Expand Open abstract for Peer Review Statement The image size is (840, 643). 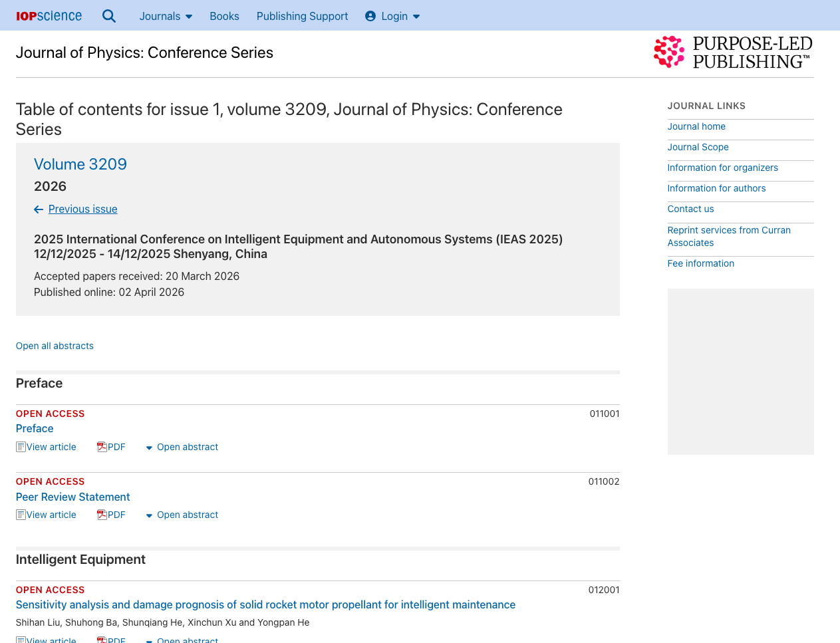tap(182, 515)
